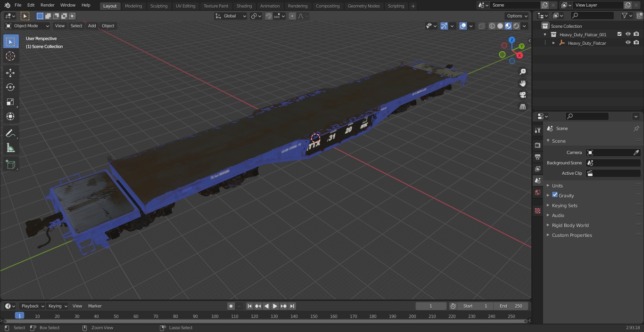This screenshot has width=644, height=332.
Task: Select the Add Cube tool
Action: coord(10,165)
